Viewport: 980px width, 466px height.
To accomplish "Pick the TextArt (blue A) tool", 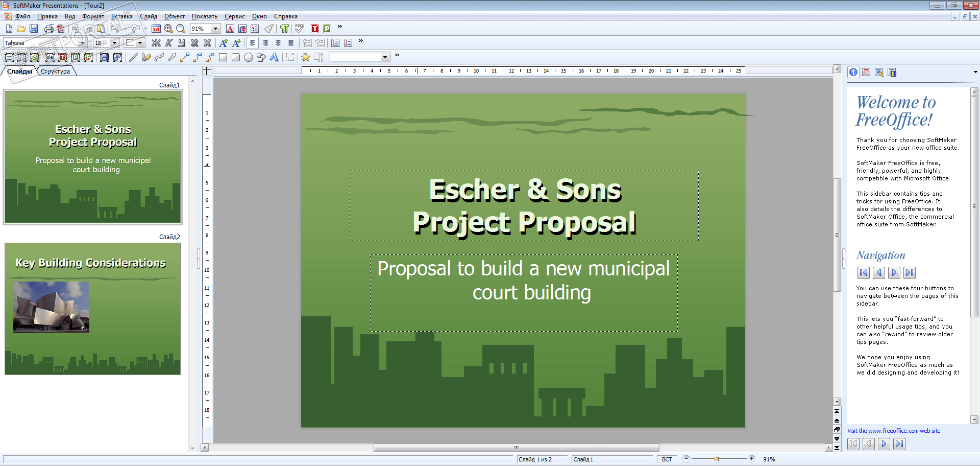I will pyautogui.click(x=274, y=57).
